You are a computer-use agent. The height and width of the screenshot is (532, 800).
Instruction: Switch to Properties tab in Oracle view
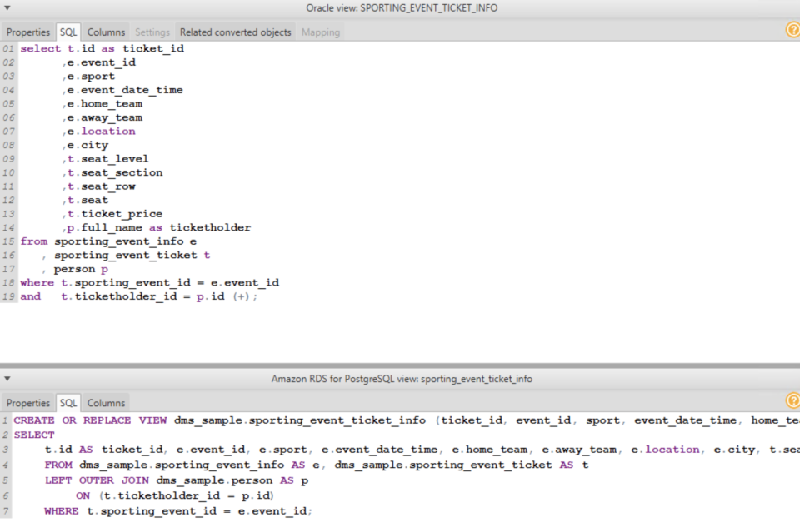28,32
